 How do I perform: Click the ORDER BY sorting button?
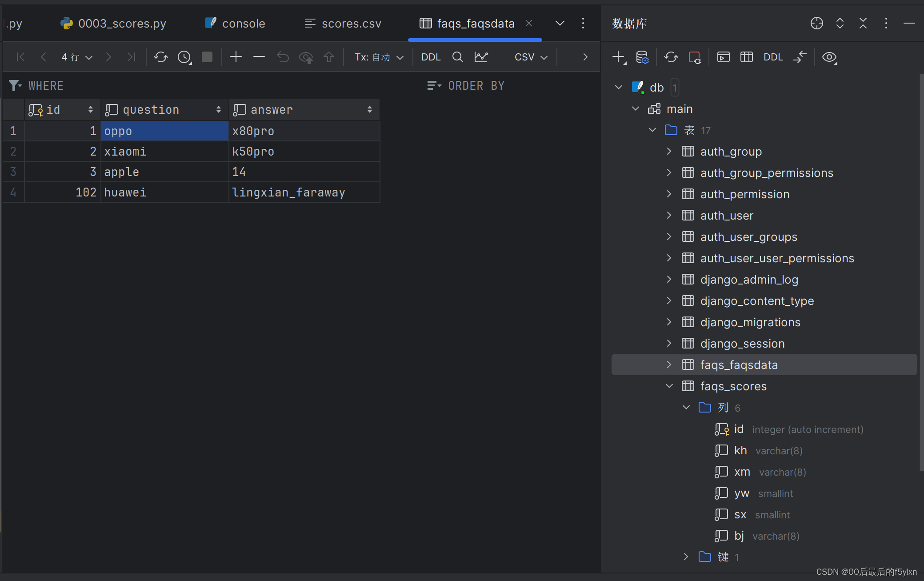coord(476,85)
